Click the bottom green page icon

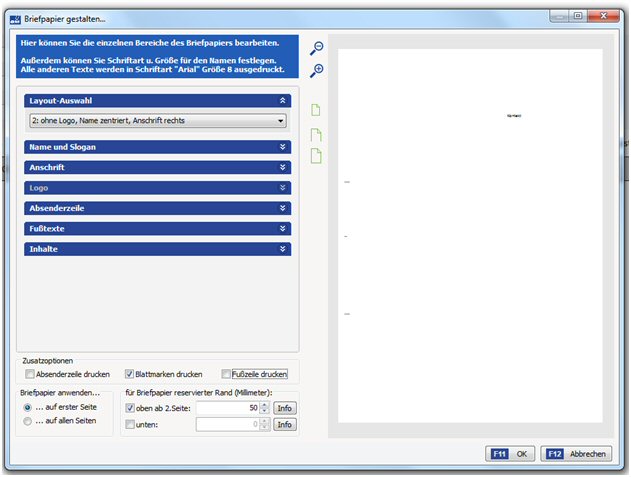(x=316, y=156)
